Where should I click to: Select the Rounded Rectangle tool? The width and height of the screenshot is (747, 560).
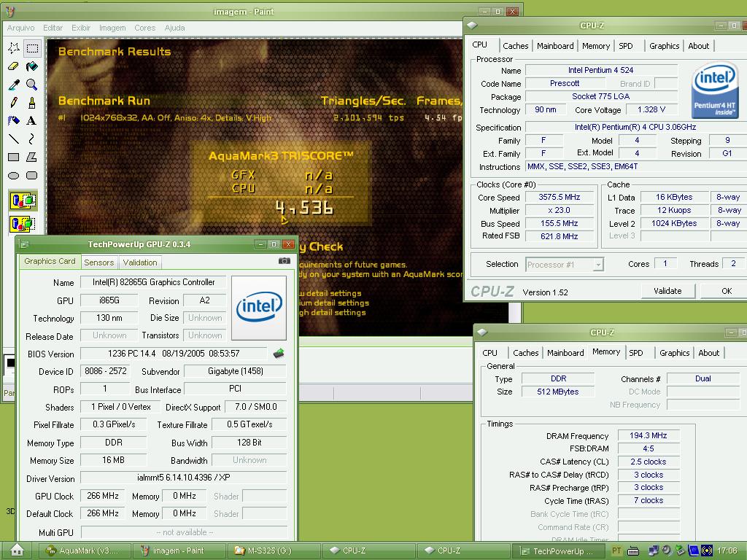(32, 175)
